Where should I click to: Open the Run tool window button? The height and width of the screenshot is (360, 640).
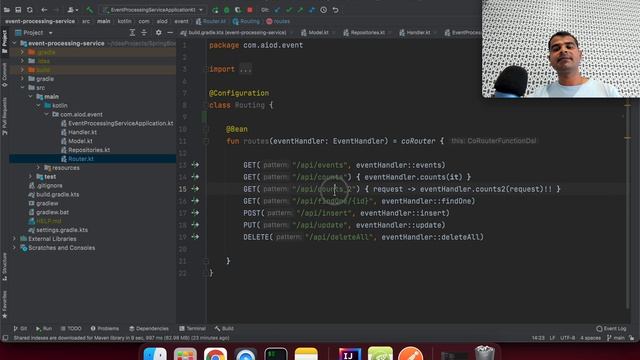[44, 329]
